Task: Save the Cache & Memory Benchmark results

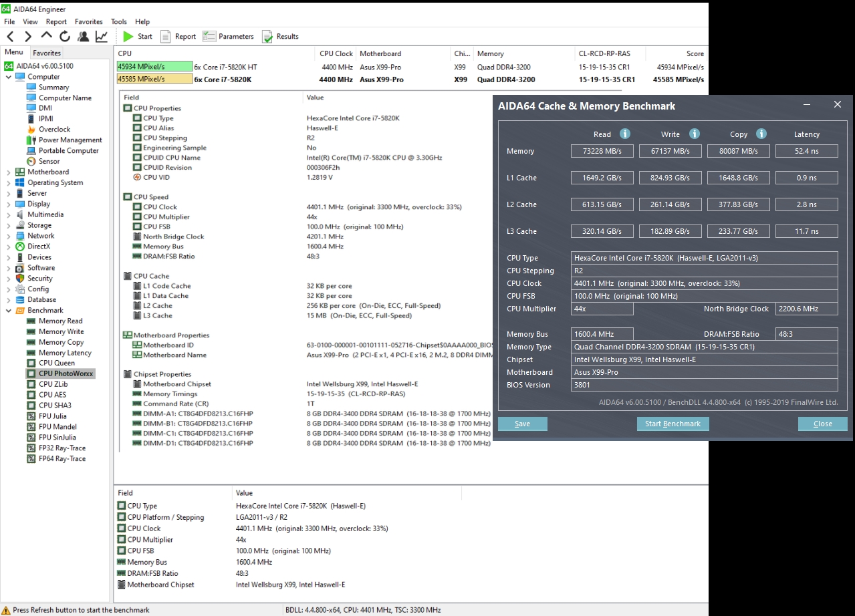Action: tap(523, 424)
